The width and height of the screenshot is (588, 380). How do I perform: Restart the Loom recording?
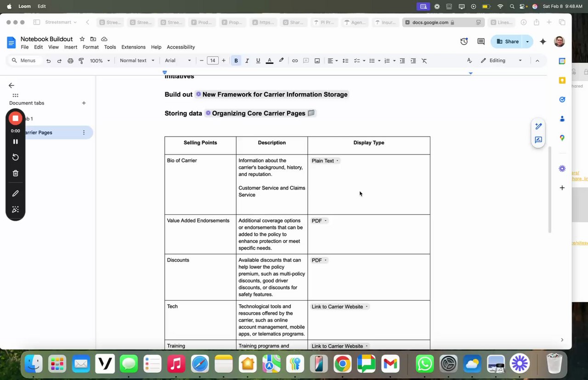[15, 157]
